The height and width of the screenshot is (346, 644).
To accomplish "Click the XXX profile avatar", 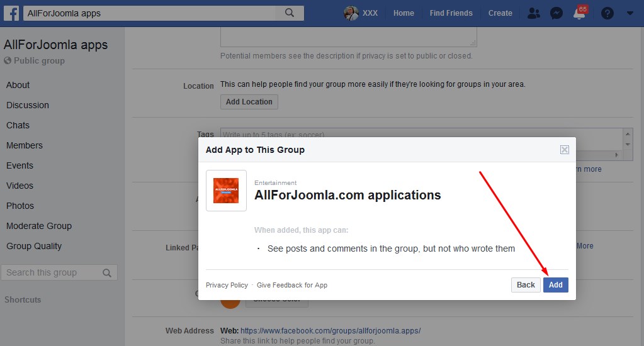I will 351,13.
